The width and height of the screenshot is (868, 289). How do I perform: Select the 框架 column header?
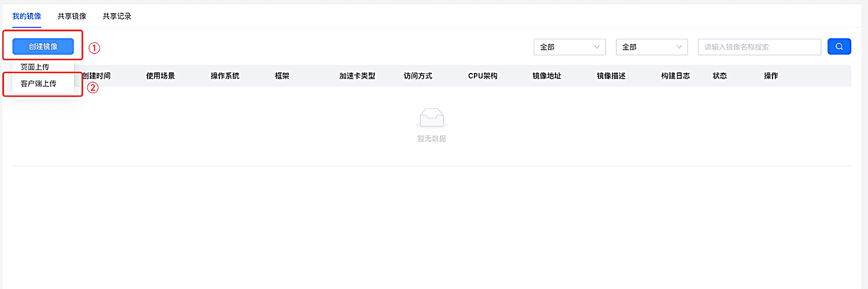click(282, 76)
